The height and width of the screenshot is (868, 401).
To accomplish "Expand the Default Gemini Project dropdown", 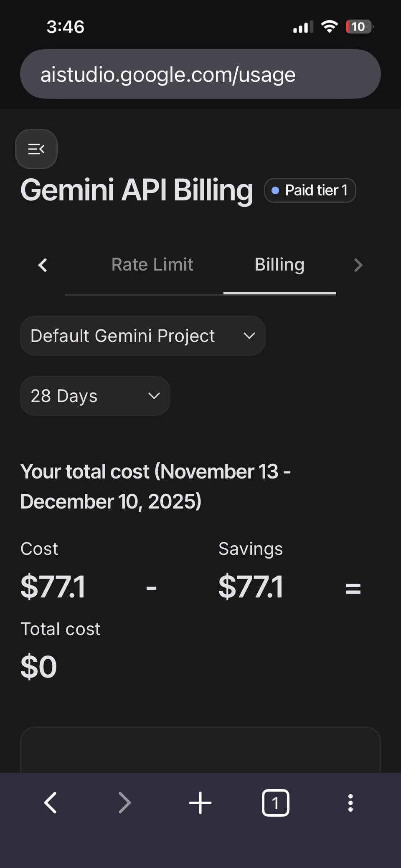I will [142, 336].
